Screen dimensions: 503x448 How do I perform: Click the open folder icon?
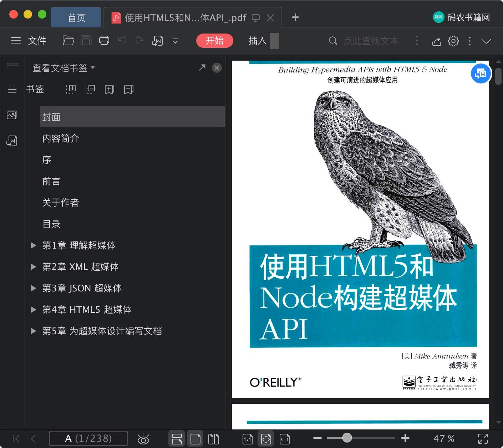tap(68, 41)
